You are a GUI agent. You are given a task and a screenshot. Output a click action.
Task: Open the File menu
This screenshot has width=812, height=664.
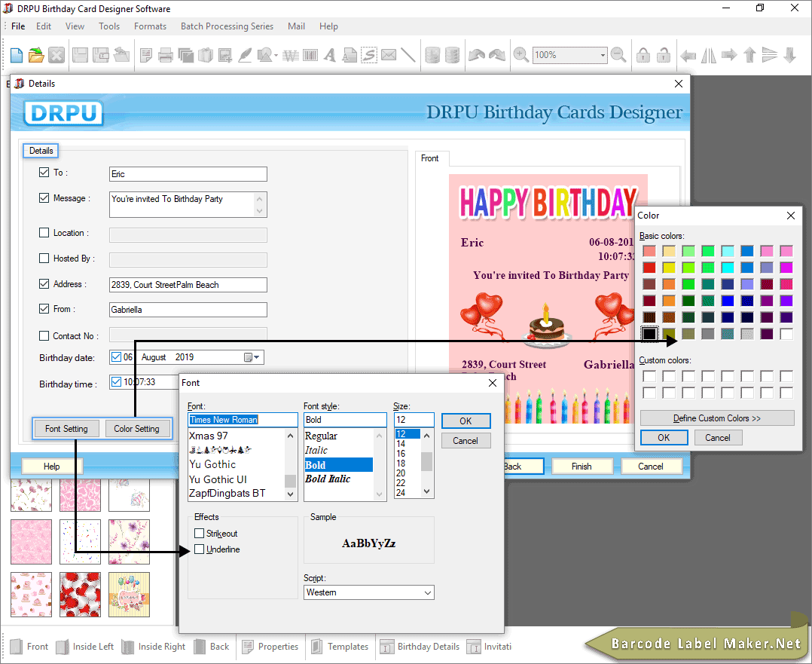pyautogui.click(x=18, y=26)
